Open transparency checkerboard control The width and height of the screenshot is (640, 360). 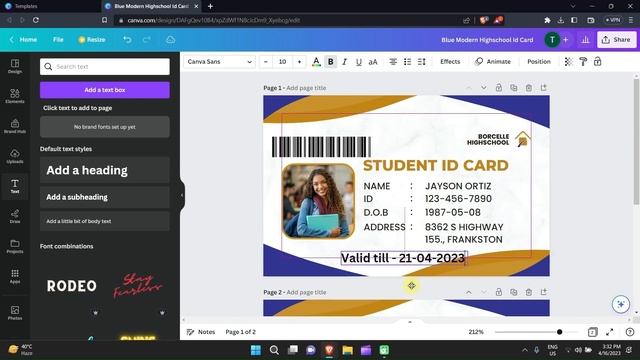pos(568,62)
